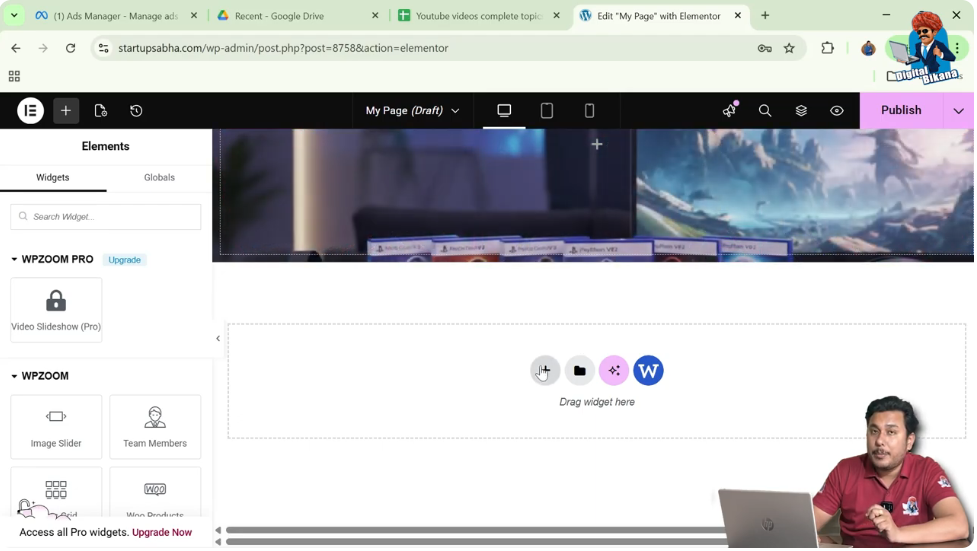The image size is (977, 551).
Task: Switch to the Ads Manager browser tab
Action: pyautogui.click(x=116, y=16)
